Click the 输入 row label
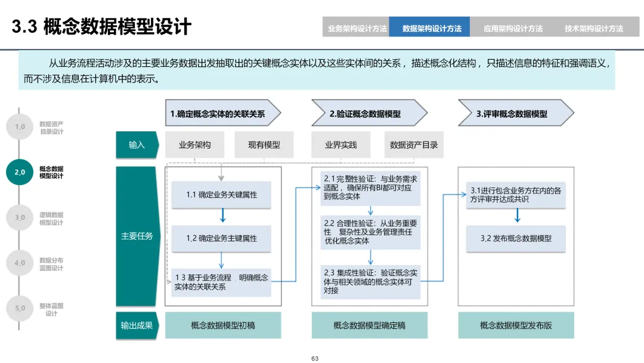Screen dimensions: 644x363 click(x=137, y=144)
